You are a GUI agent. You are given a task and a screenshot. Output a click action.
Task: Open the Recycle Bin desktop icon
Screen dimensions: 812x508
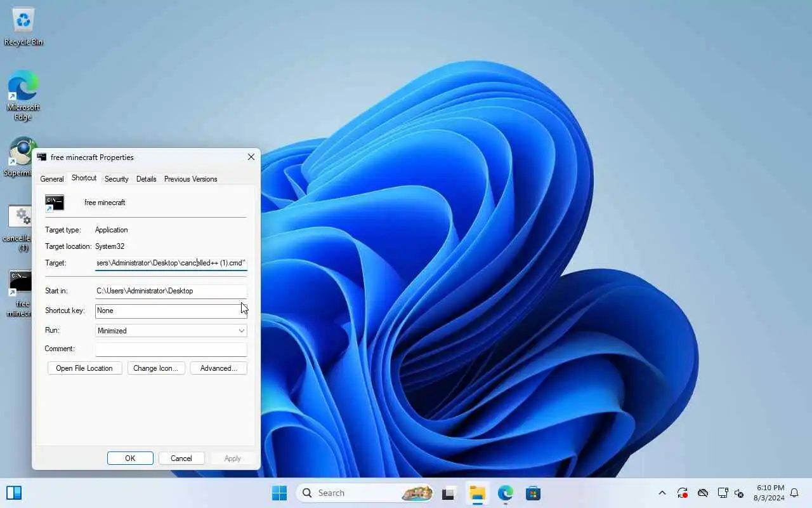click(x=23, y=27)
